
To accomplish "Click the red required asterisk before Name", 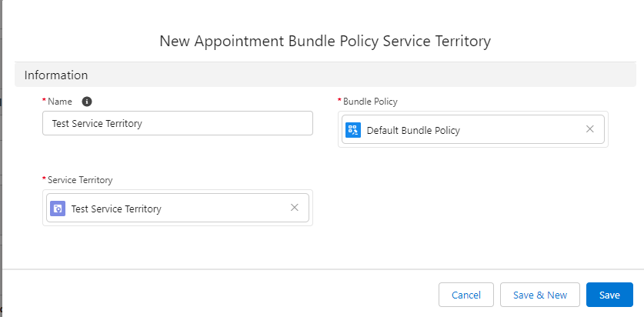I will [x=44, y=100].
